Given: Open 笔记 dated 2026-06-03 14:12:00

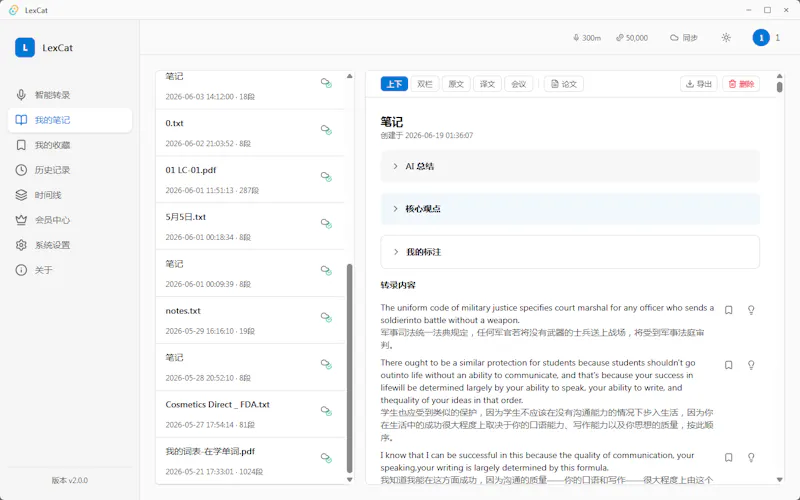Looking at the screenshot, I should 250,90.
